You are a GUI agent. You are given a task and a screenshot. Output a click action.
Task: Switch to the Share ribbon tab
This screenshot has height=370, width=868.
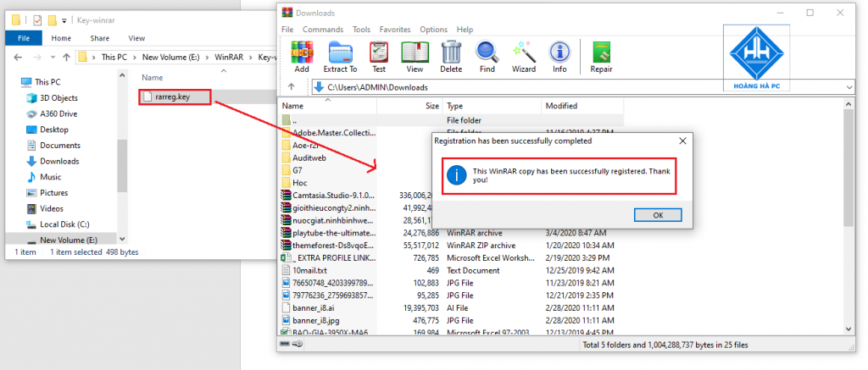point(100,38)
